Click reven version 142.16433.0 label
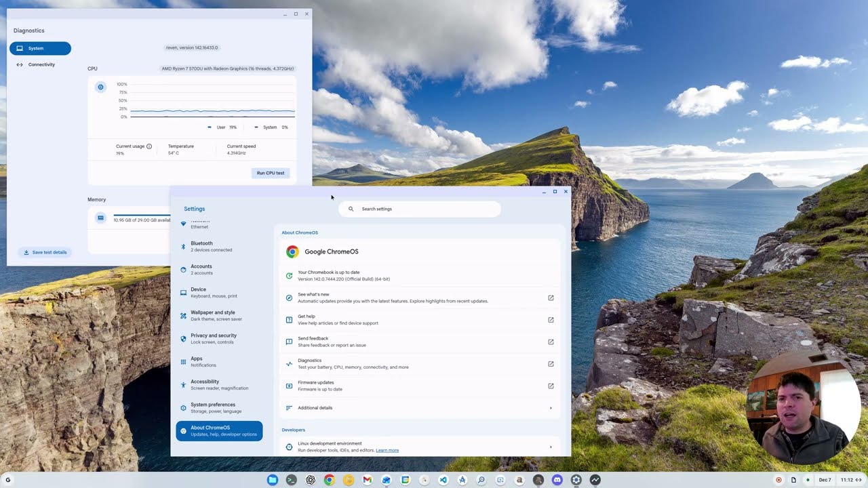868x488 pixels. [x=192, y=47]
